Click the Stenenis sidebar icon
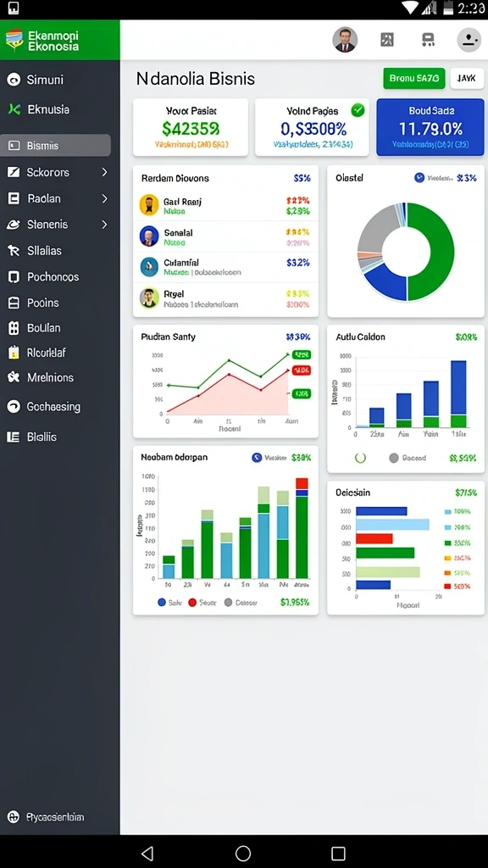 tap(14, 225)
